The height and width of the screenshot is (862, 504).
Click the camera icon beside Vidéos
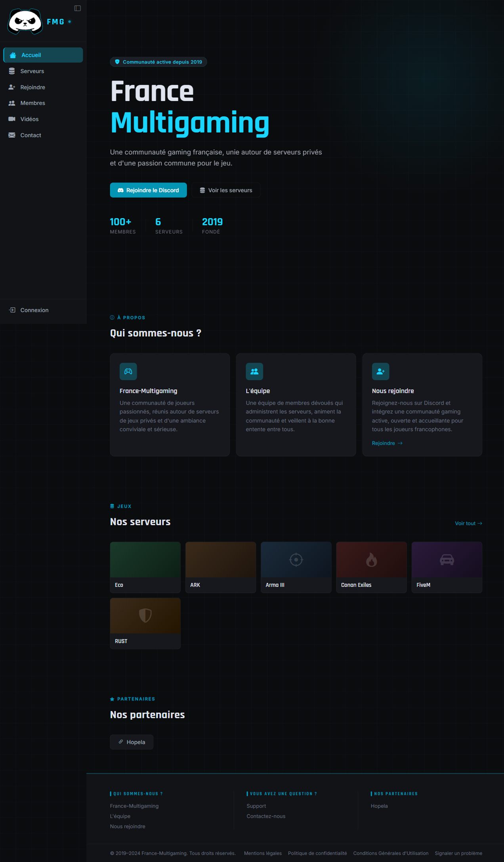[12, 119]
